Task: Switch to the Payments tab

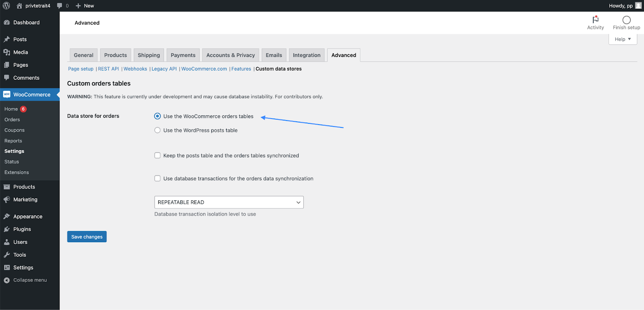Action: (183, 55)
